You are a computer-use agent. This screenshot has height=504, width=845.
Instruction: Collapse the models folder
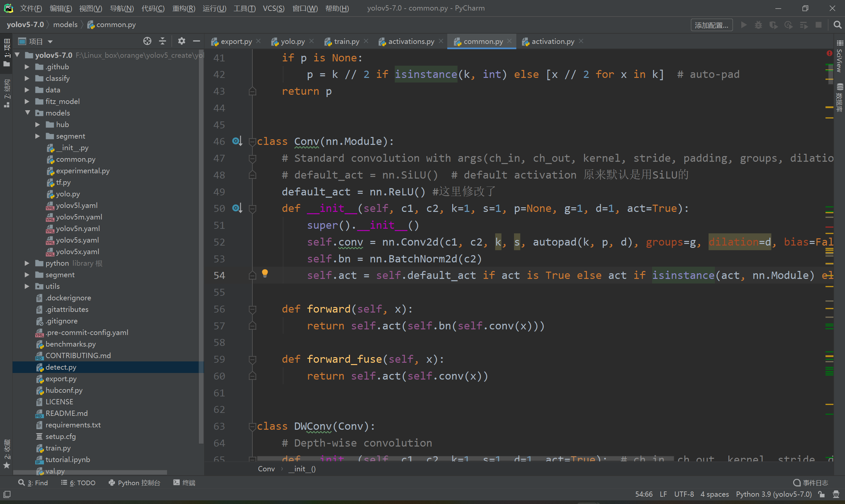[x=27, y=113]
